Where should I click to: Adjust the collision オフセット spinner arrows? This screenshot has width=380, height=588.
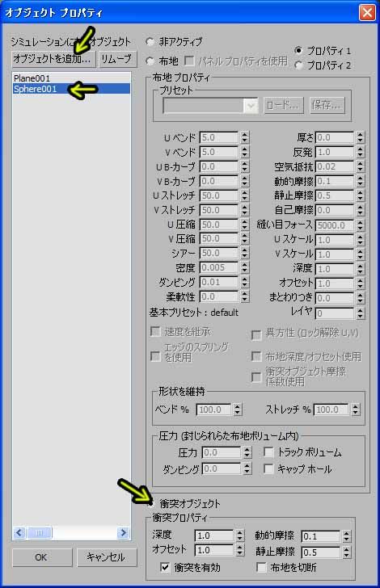240,550
